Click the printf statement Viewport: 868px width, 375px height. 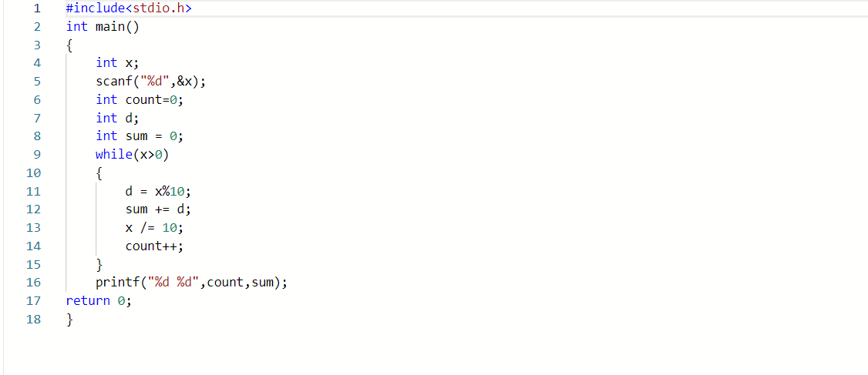click(x=191, y=283)
